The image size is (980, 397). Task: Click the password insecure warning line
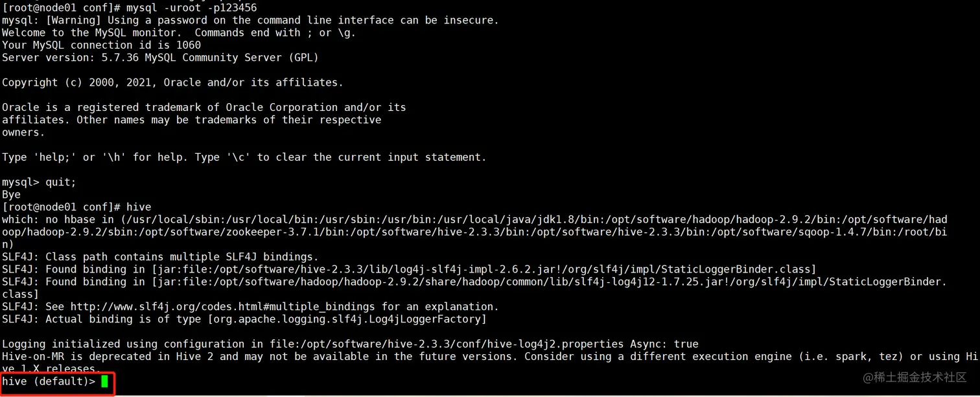click(x=250, y=20)
